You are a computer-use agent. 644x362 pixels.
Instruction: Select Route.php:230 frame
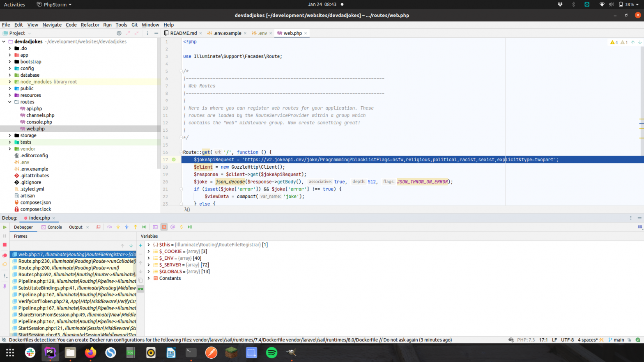pos(73,261)
